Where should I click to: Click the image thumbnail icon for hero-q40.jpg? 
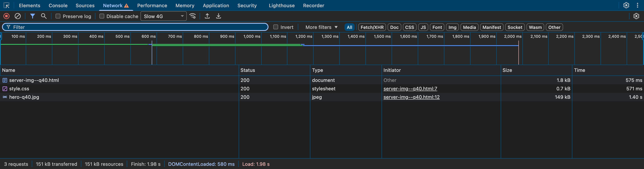pyautogui.click(x=5, y=97)
